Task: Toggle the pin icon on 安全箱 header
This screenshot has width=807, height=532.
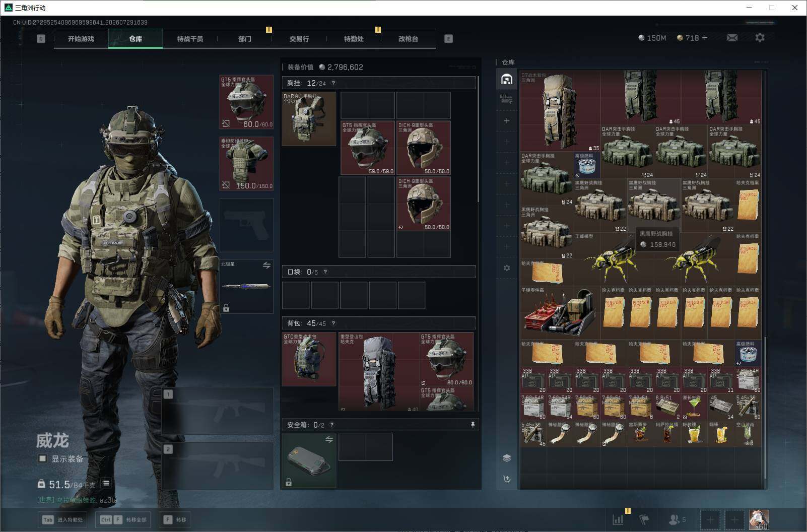Action: [x=473, y=425]
